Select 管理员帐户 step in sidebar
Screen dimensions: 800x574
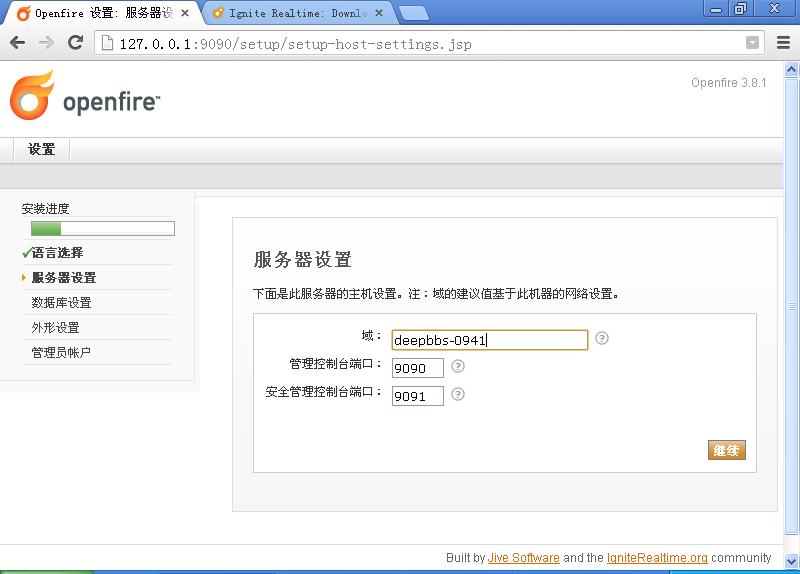pyautogui.click(x=61, y=353)
